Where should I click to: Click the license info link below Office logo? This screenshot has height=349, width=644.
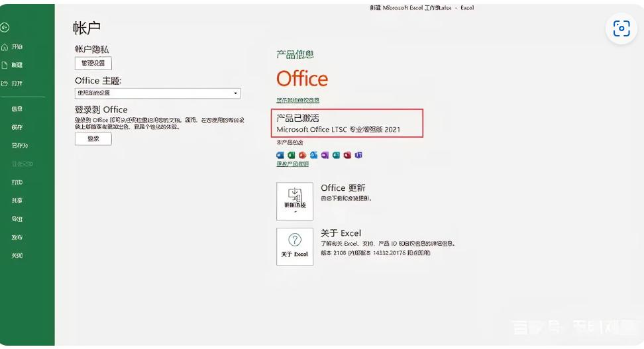297,100
